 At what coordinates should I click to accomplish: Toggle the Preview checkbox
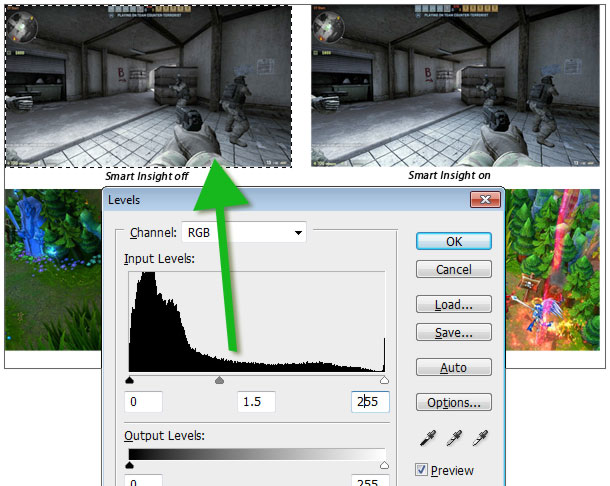click(x=421, y=470)
